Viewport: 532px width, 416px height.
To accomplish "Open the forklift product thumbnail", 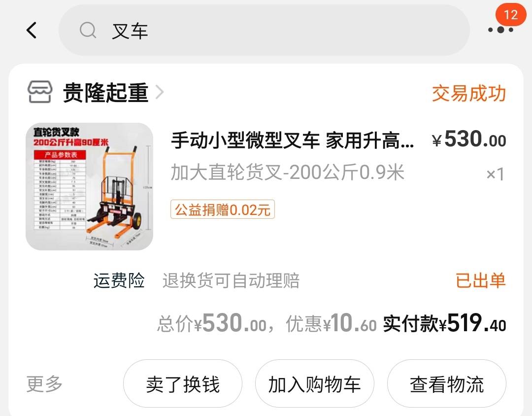I will tap(89, 186).
